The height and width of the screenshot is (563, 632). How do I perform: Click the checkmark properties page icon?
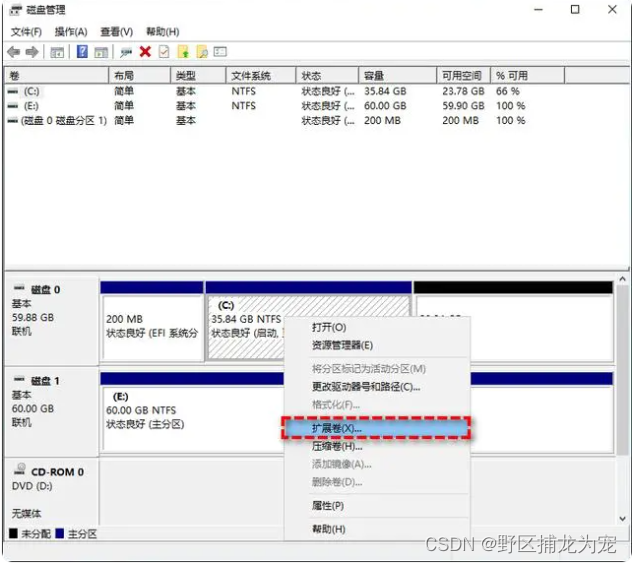164,52
